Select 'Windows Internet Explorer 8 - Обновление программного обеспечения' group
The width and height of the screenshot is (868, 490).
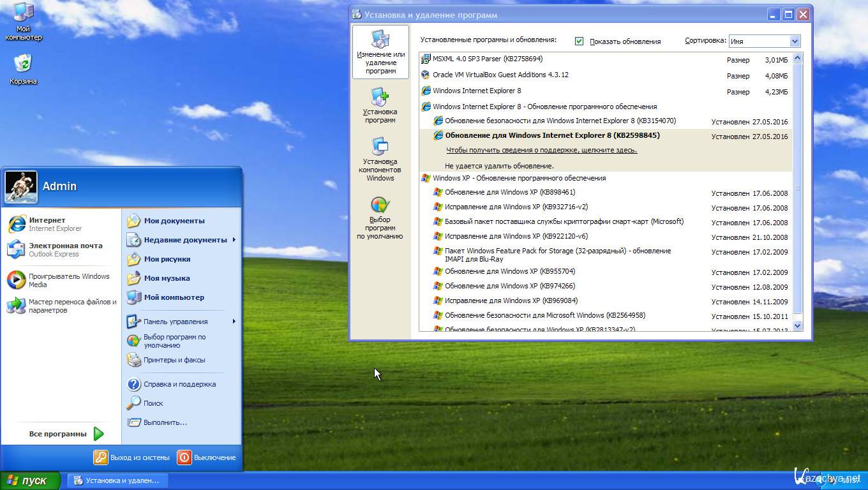point(605,107)
